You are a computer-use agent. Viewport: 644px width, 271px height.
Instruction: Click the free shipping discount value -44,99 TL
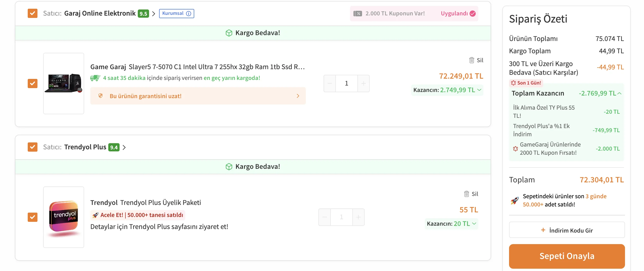(x=610, y=67)
